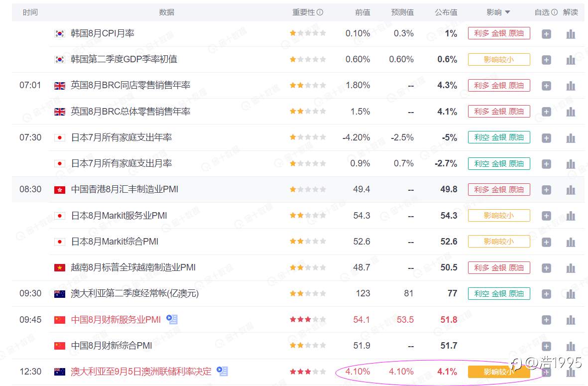Add 韩国8月CPI月率 to watchlist with plus icon
This screenshot has height=386, width=588.
[x=546, y=34]
